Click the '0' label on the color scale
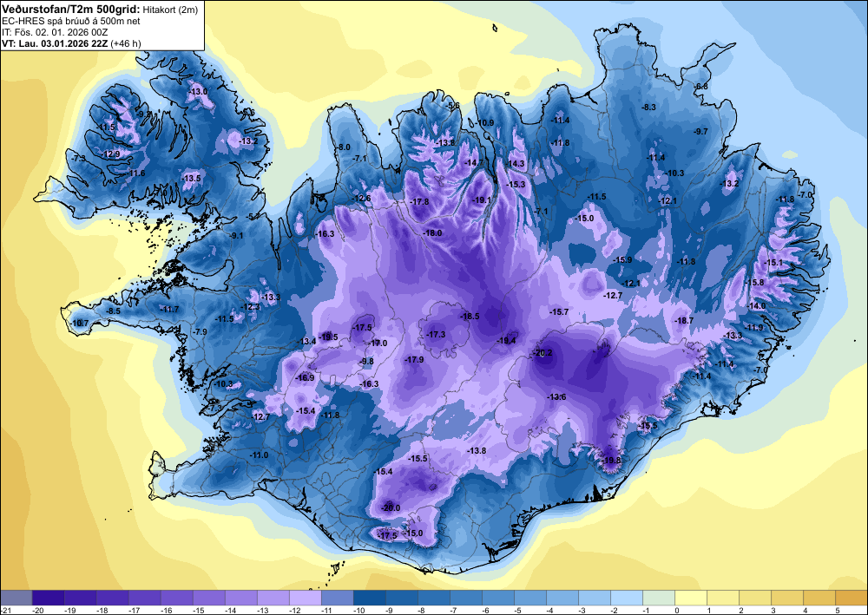The width and height of the screenshot is (868, 615). 676,610
